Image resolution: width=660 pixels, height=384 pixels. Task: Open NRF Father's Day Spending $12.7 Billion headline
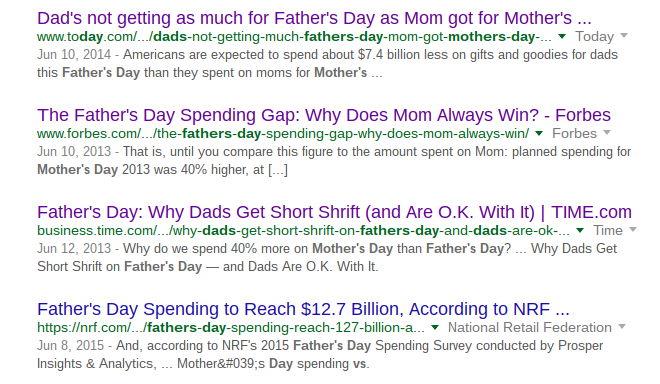[x=303, y=309]
